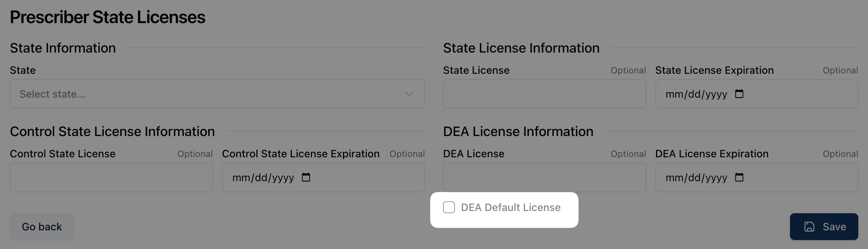Select month segment of State License Expiration
The image size is (868, 249).
(x=674, y=94)
